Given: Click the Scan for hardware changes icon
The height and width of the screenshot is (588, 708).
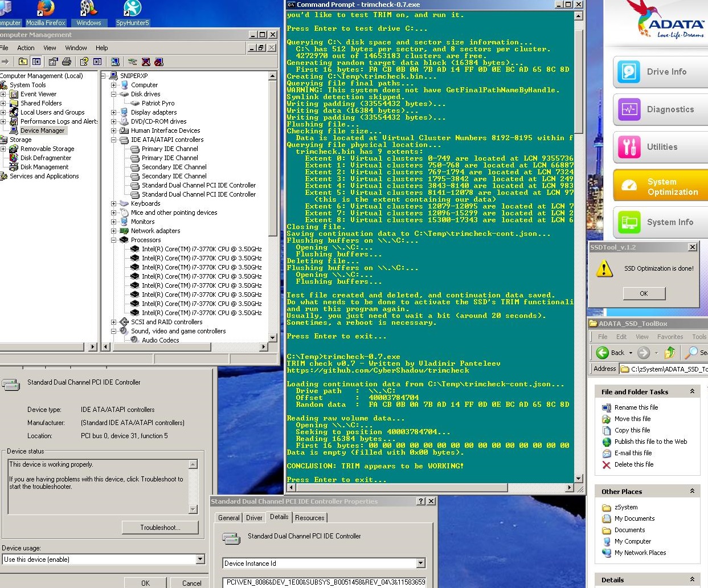Looking at the screenshot, I should pyautogui.click(x=115, y=62).
